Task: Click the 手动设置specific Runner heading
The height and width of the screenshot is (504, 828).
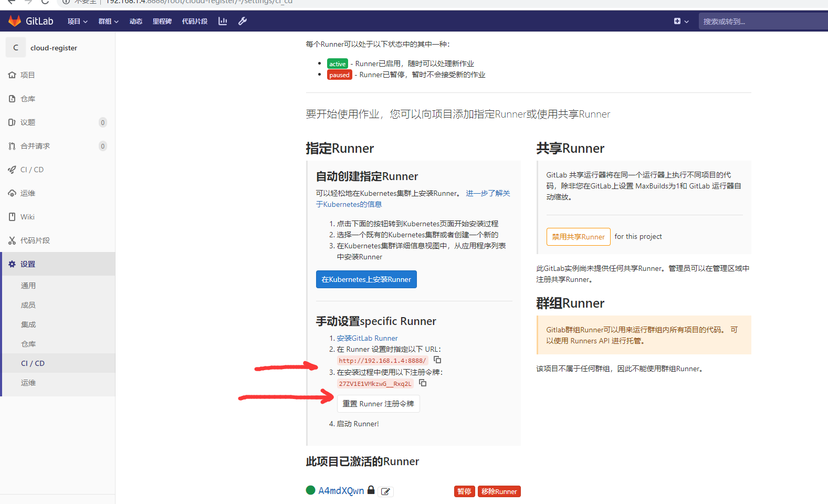Action: tap(376, 321)
